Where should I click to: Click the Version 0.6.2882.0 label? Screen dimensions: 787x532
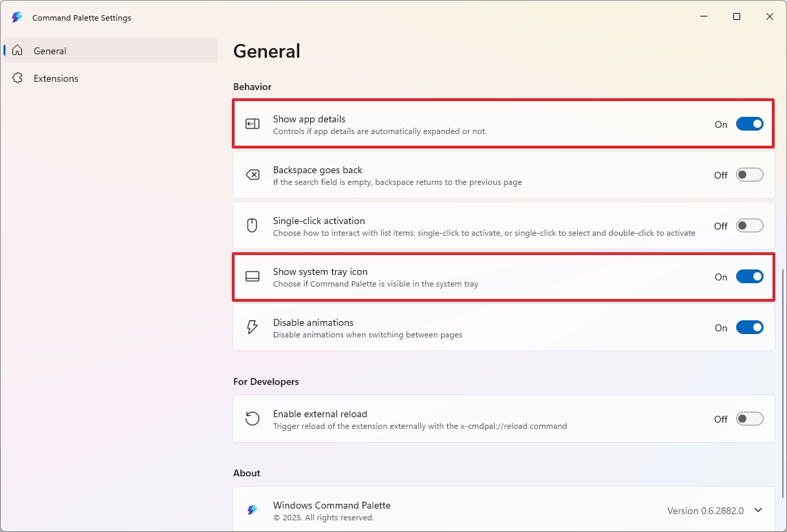[706, 510]
